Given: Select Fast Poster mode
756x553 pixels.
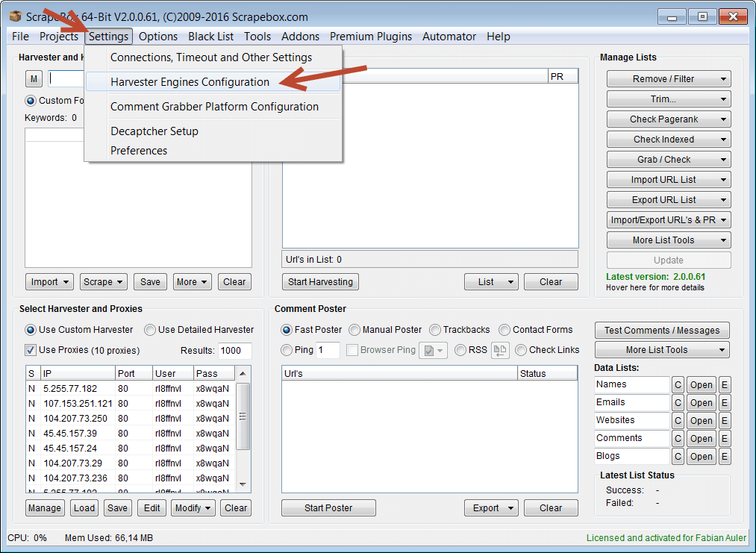Looking at the screenshot, I should (x=287, y=330).
